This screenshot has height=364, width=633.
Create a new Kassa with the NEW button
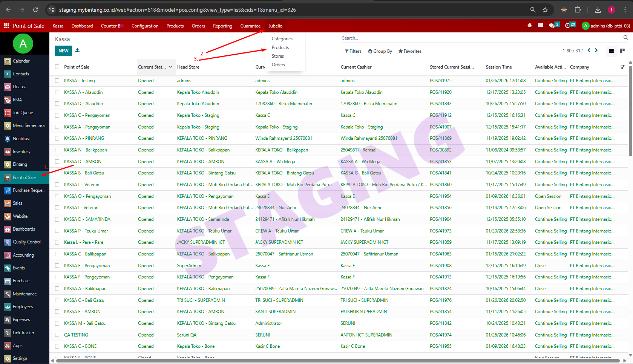[x=63, y=51]
